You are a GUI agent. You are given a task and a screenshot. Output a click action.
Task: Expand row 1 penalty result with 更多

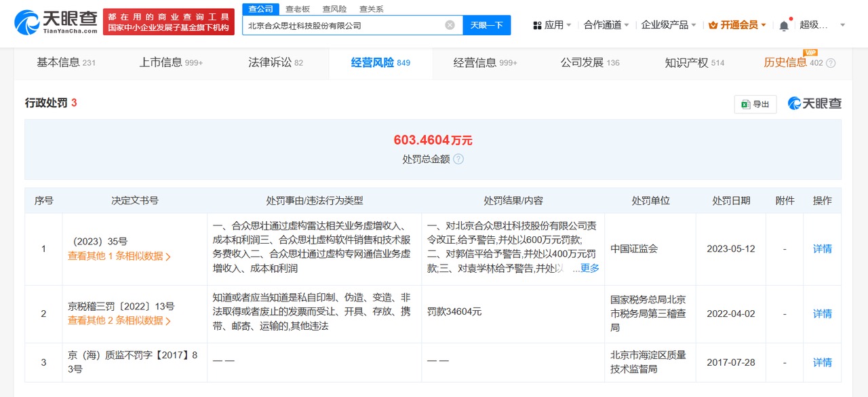(589, 268)
